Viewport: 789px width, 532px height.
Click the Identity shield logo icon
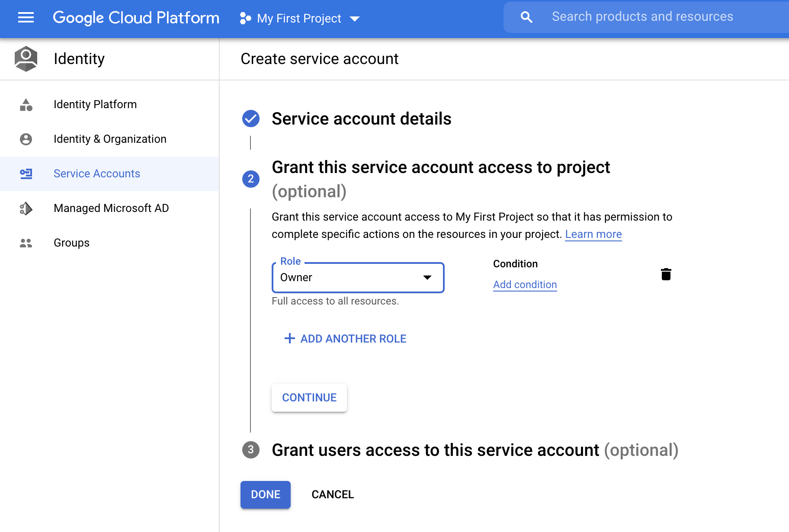tap(26, 59)
